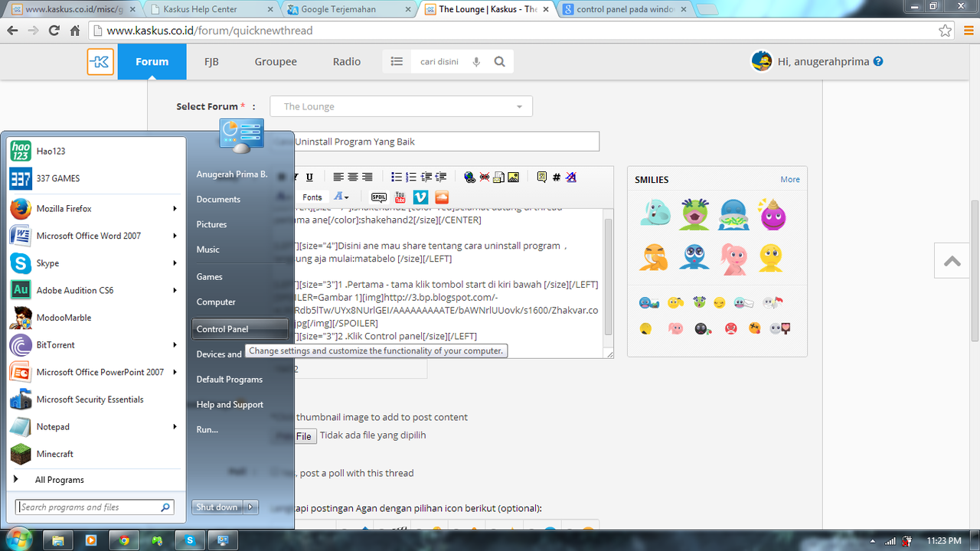Open the Radio section
The height and width of the screenshot is (551, 980).
click(347, 61)
